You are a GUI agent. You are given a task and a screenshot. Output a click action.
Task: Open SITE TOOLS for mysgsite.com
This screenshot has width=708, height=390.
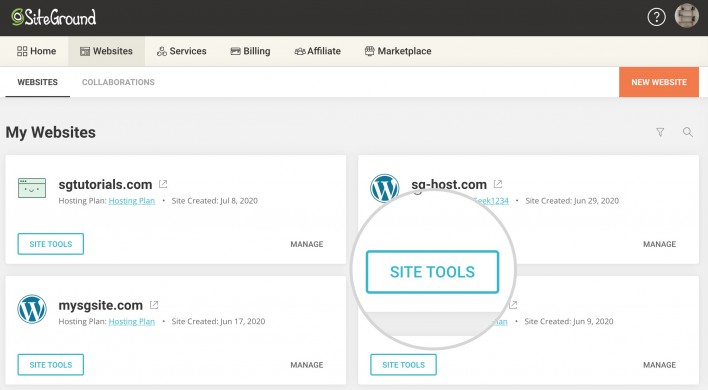coord(51,365)
